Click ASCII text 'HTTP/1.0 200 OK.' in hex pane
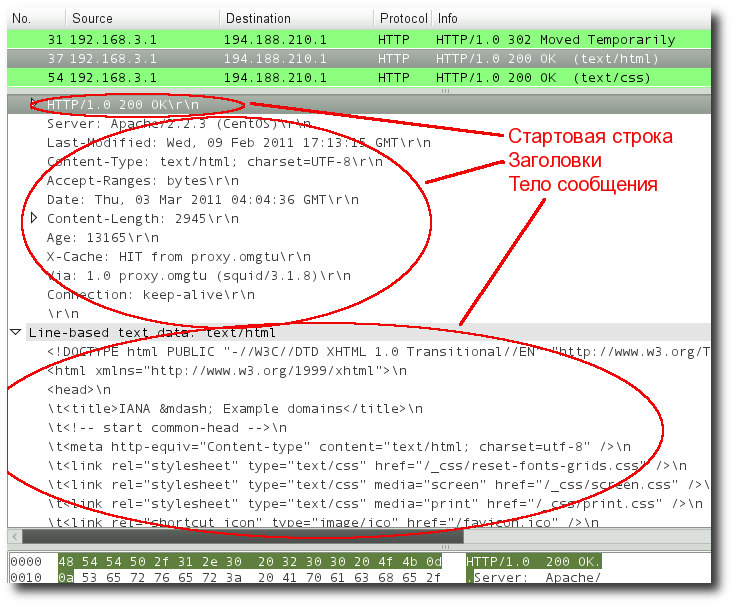741x609 pixels. click(534, 561)
